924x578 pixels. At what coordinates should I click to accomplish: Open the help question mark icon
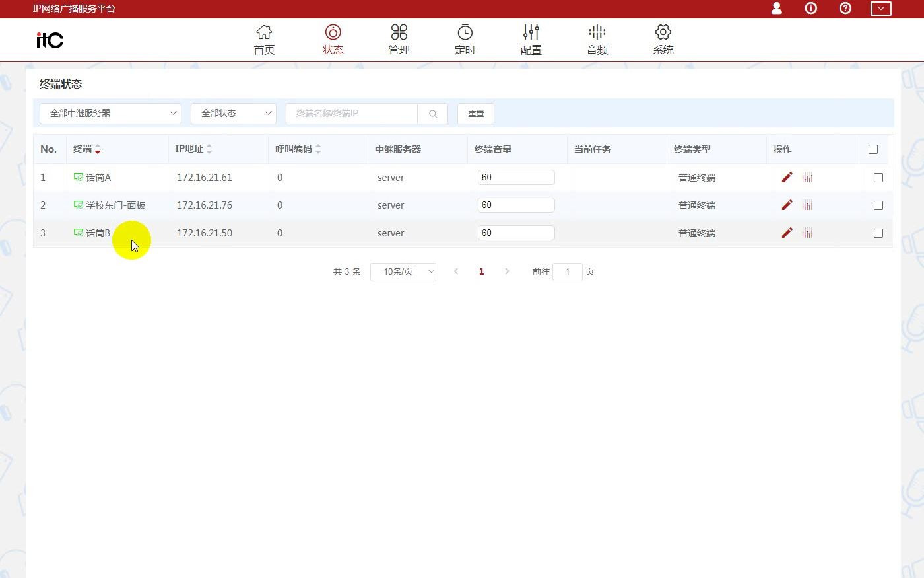tap(845, 9)
